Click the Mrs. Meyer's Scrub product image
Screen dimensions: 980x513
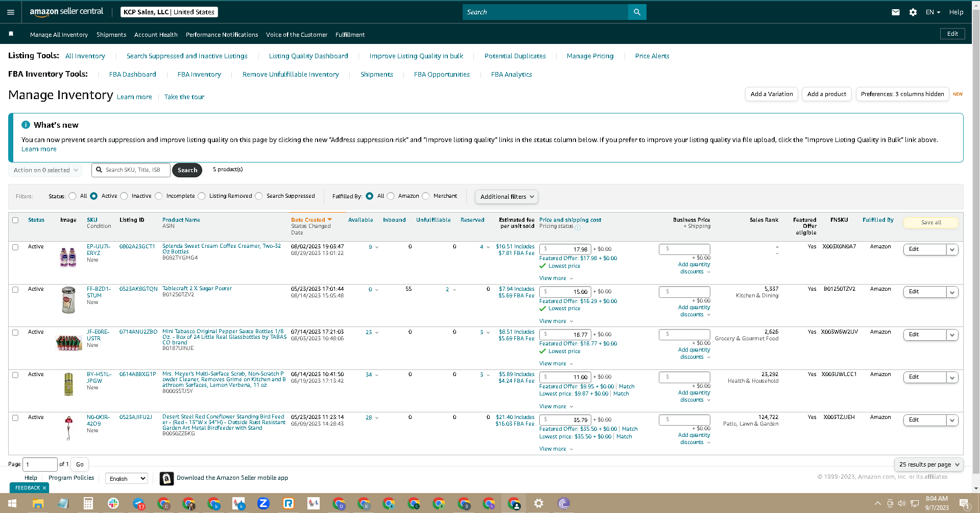(x=68, y=384)
